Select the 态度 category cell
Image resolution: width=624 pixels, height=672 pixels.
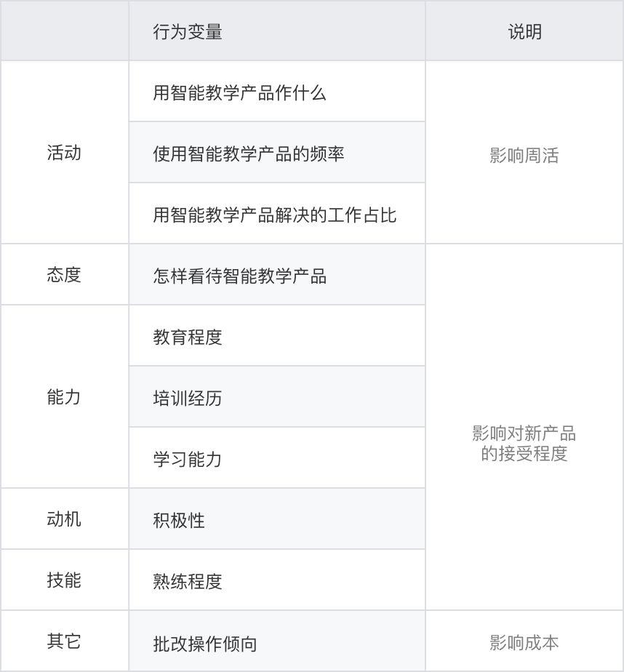pyautogui.click(x=64, y=275)
